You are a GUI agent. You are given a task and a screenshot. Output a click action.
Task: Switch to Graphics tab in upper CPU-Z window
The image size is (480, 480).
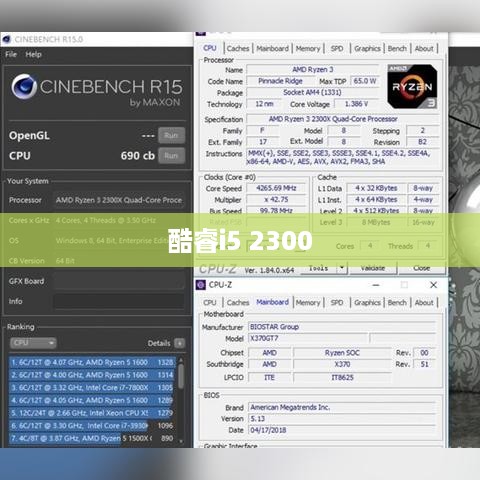point(367,49)
